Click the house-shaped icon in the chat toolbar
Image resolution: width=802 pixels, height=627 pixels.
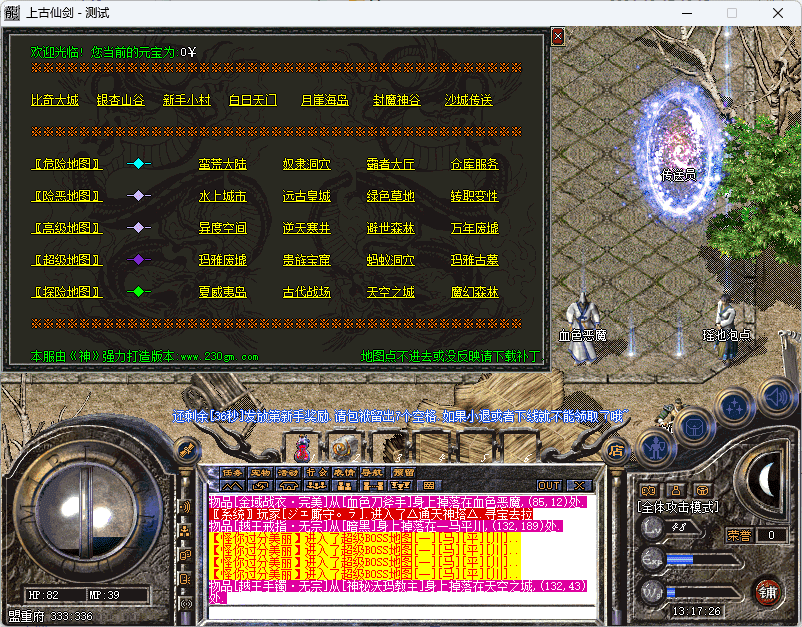click(x=288, y=485)
